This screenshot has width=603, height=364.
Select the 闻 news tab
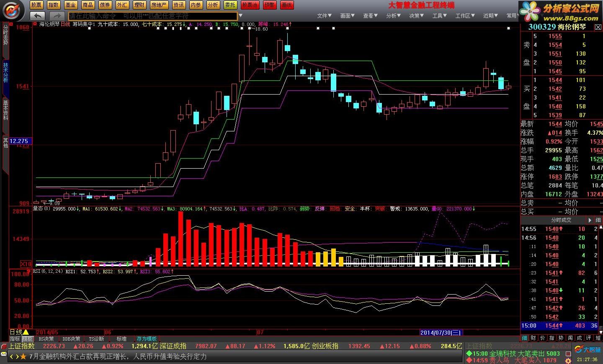tap(570, 338)
